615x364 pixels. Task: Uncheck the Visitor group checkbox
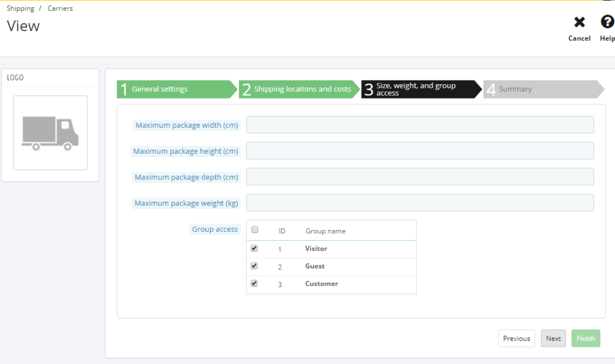coord(254,248)
